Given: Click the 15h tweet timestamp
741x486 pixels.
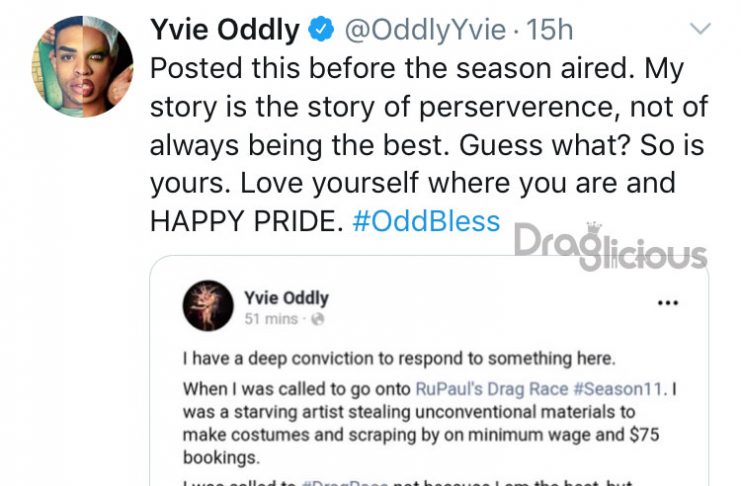Looking at the screenshot, I should click(549, 30).
